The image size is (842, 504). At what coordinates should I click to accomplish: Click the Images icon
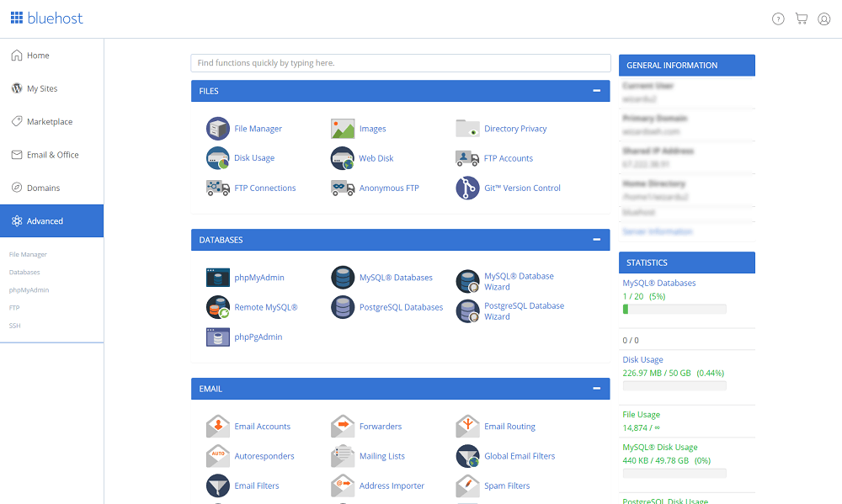(343, 129)
